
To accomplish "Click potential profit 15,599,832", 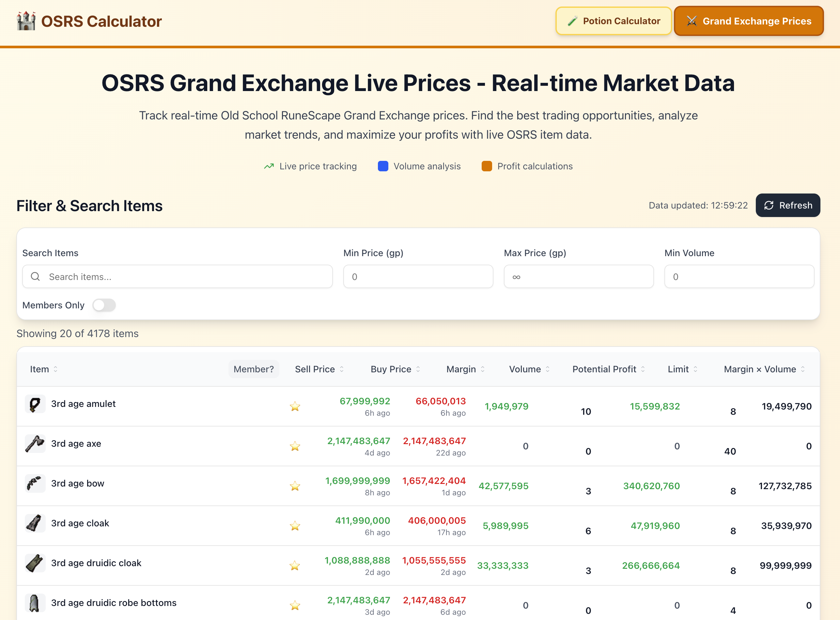I will click(655, 407).
